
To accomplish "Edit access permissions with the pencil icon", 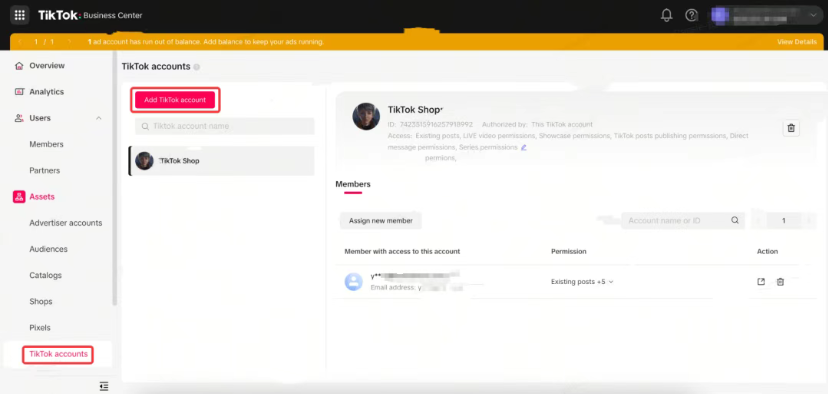I will [524, 148].
